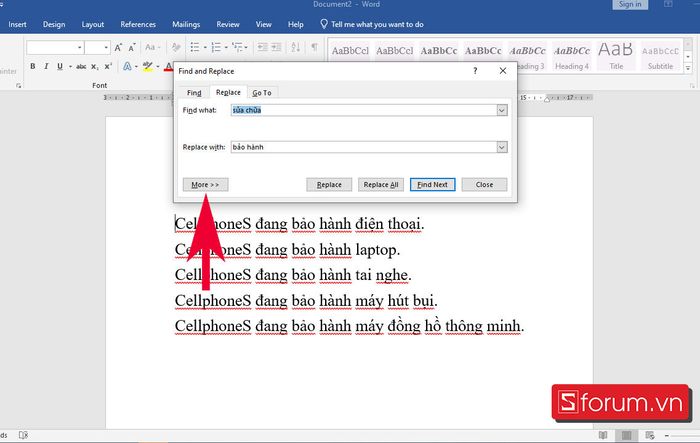
Task: Apply superscript formatting
Action: (x=108, y=66)
